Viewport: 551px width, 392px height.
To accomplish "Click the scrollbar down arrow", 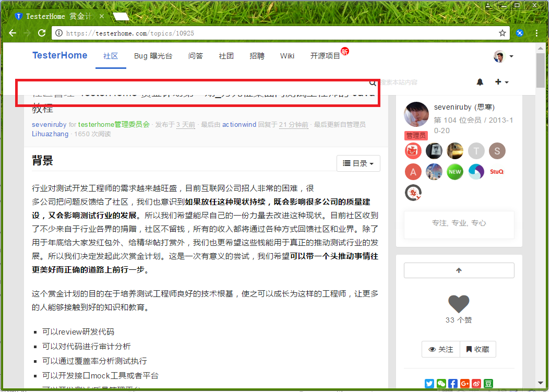I will click(541, 383).
